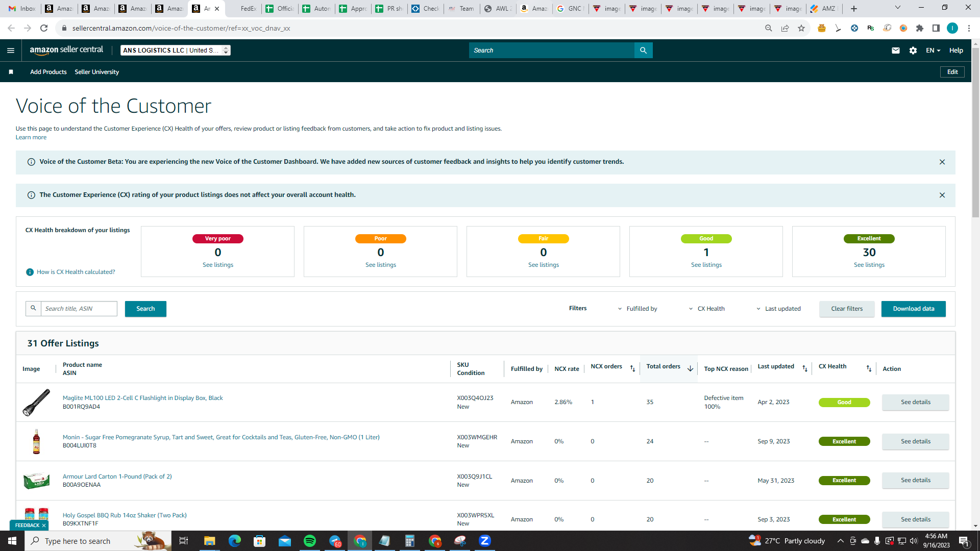Open the taskbar notification center icon
Image resolution: width=980 pixels, height=551 pixels.
(964, 541)
